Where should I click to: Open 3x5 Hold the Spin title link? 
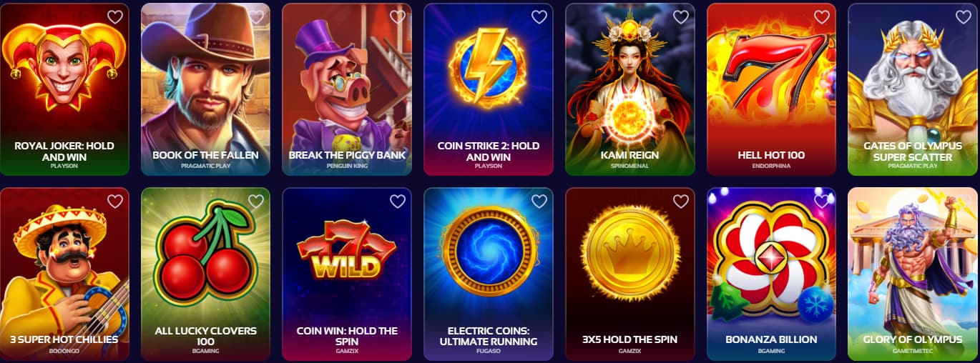pos(630,339)
